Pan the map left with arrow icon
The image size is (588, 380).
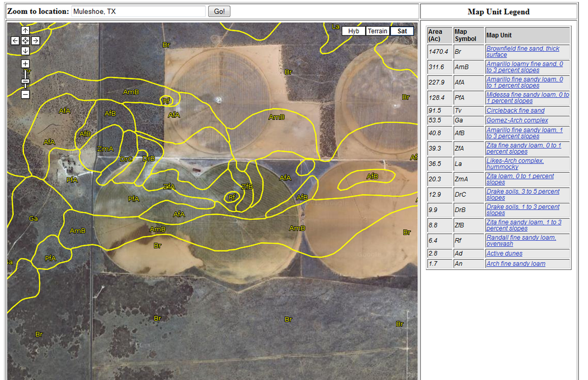click(15, 41)
